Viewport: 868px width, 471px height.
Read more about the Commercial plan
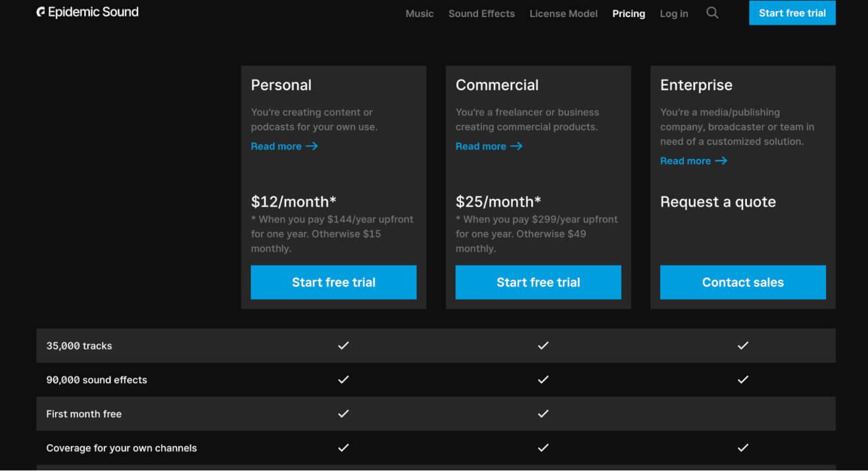pyautogui.click(x=489, y=146)
